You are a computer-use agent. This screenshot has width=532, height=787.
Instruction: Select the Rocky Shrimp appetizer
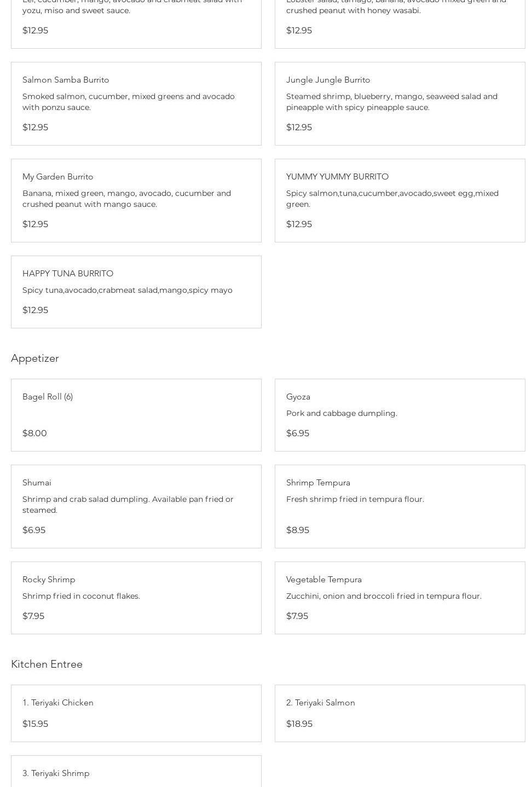point(49,580)
